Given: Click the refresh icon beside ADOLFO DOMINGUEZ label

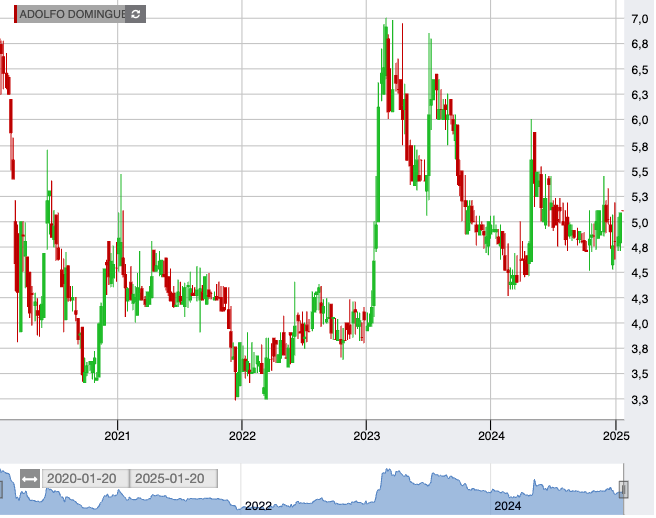Looking at the screenshot, I should (x=136, y=14).
